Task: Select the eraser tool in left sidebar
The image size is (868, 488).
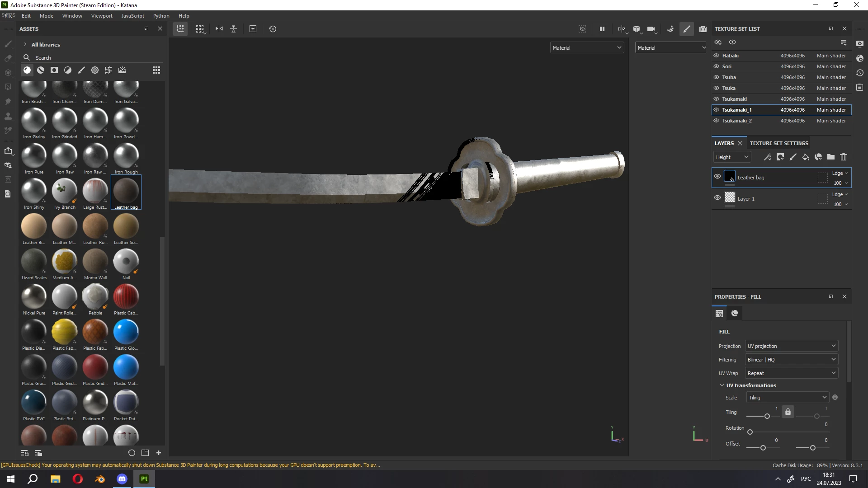Action: point(8,58)
